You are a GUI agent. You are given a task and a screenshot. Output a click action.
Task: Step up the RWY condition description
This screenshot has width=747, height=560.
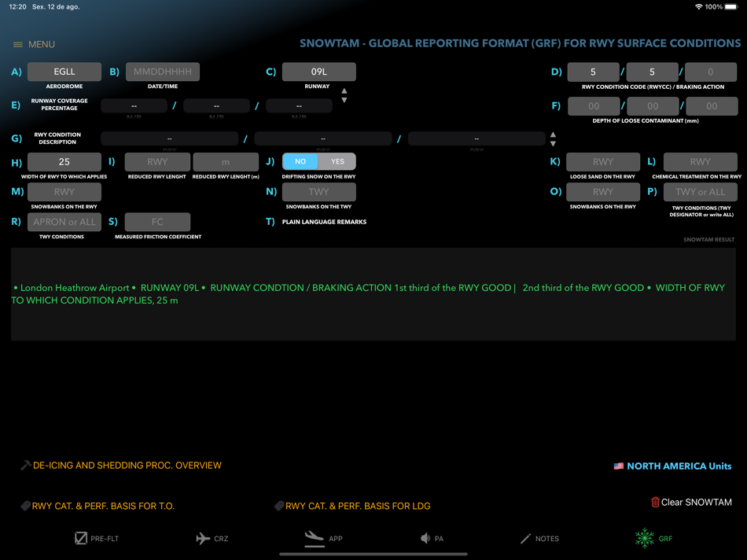553,134
